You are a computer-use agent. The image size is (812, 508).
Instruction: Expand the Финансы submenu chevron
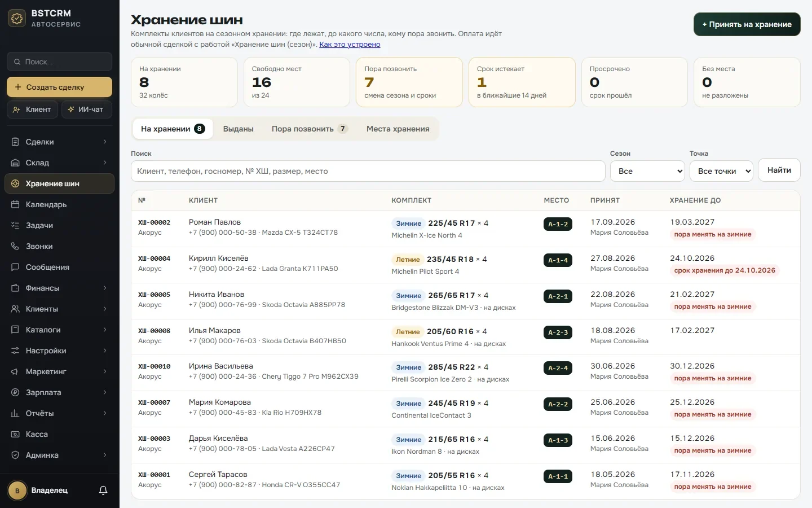(x=105, y=288)
